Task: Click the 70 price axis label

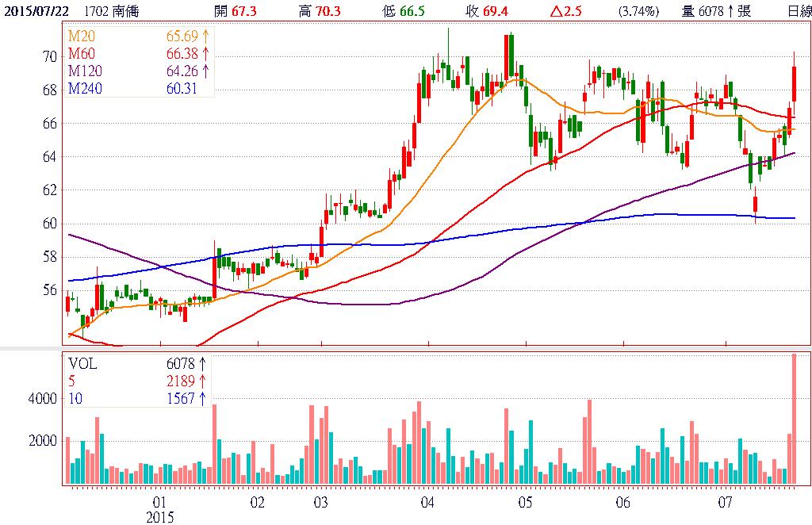Action: 50,57
